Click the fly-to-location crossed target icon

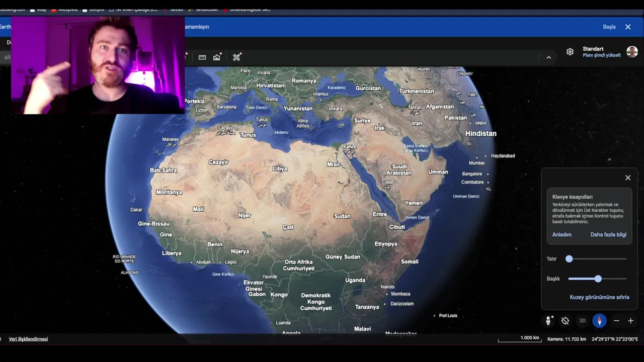(x=565, y=321)
